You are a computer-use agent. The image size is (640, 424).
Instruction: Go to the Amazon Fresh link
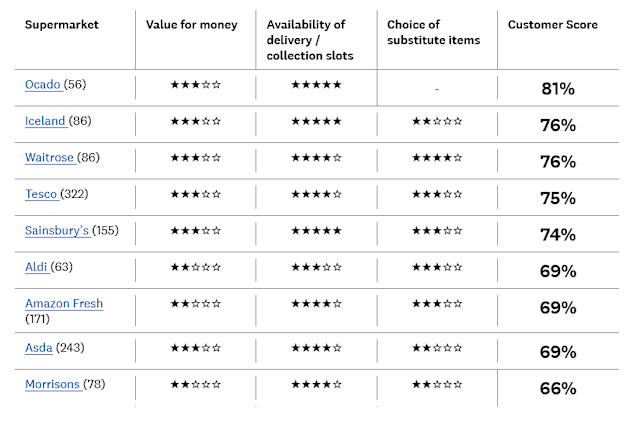64,303
